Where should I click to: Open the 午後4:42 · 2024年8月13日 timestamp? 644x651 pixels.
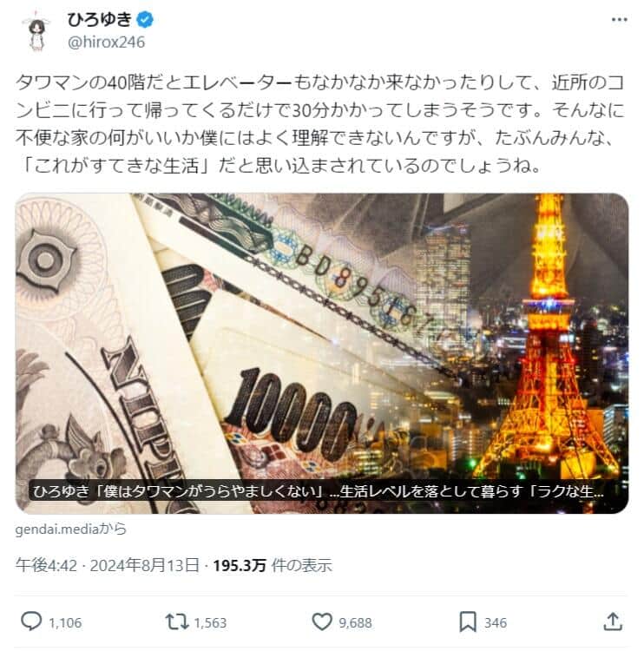[x=108, y=565]
